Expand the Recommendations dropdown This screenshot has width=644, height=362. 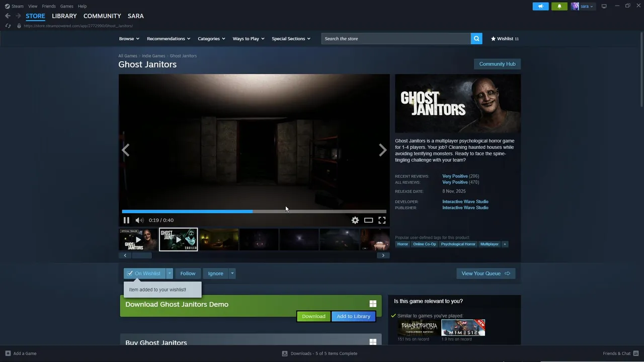click(169, 39)
